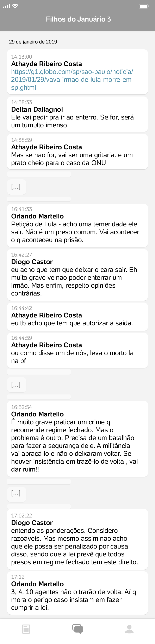155x644 pixels.
Task: Expand the collapsed messages before 17:02:22
Action: coord(16,493)
